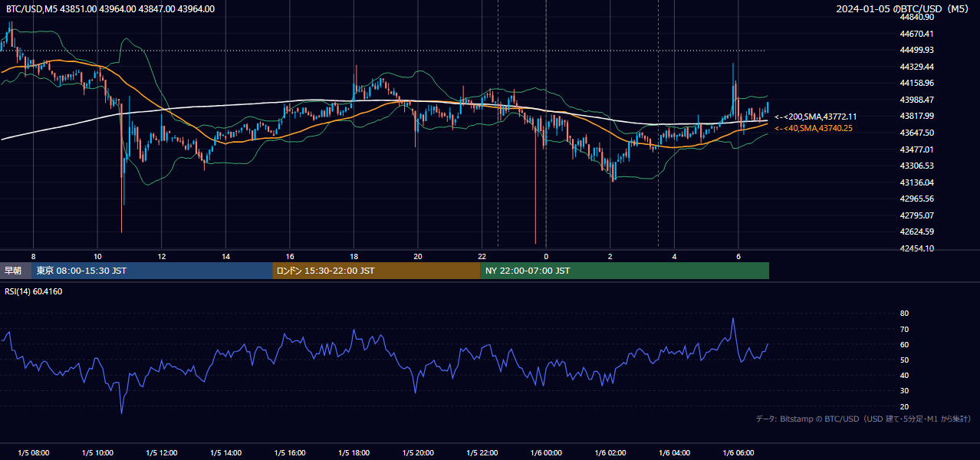Screen dimensions: 980x460
Task: Click the '1/5 20:00' date label
Action: coord(418,453)
